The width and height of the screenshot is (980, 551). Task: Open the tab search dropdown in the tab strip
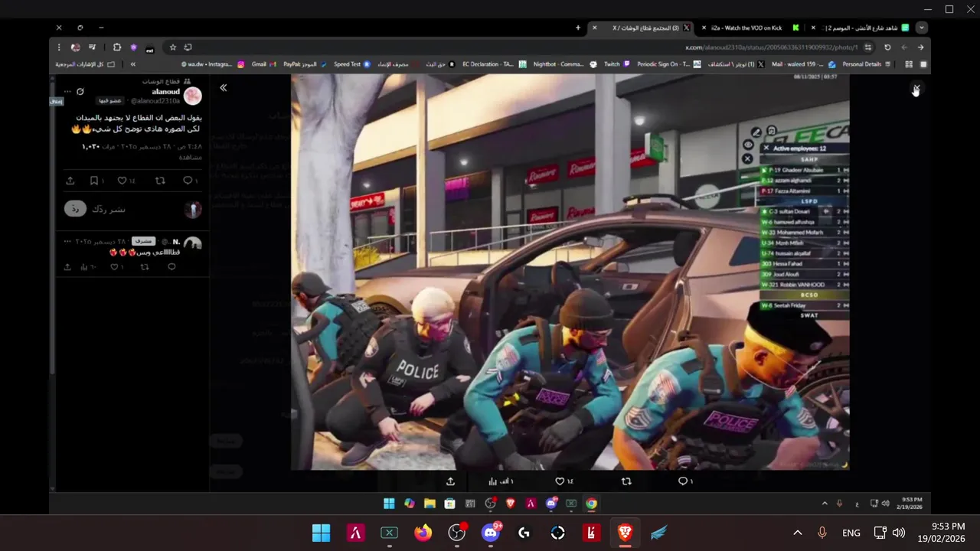(x=922, y=28)
